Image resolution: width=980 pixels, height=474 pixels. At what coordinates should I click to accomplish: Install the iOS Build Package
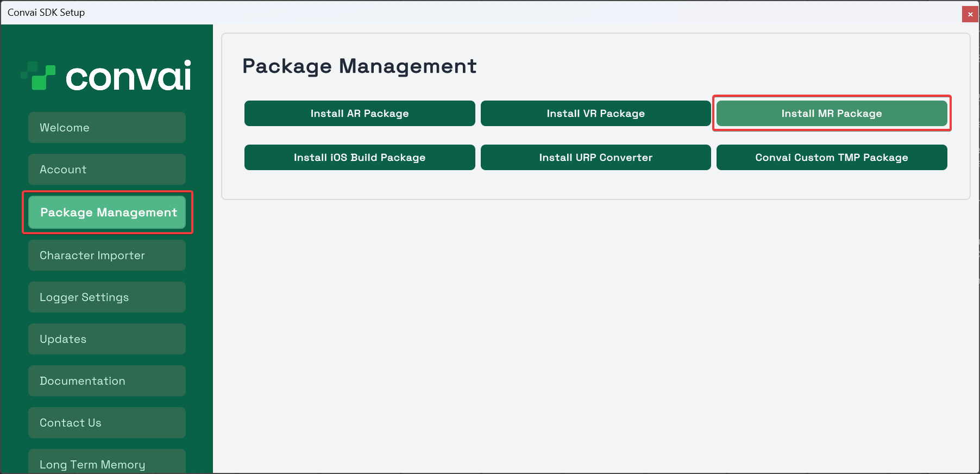[x=360, y=158]
